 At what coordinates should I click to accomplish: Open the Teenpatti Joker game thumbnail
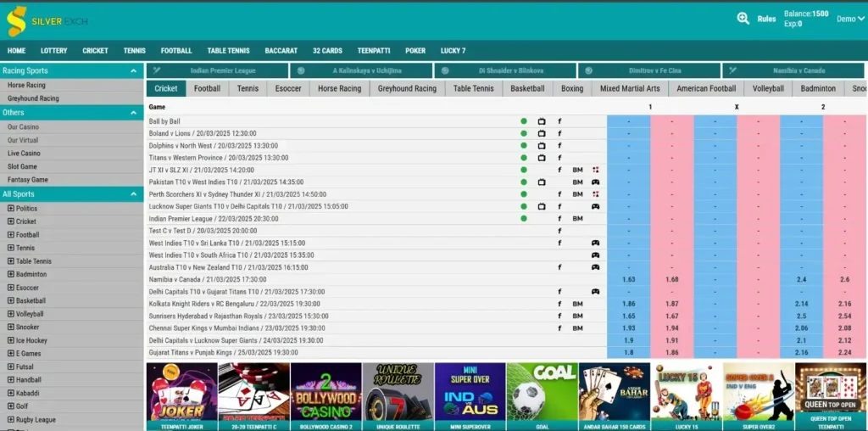pos(181,397)
